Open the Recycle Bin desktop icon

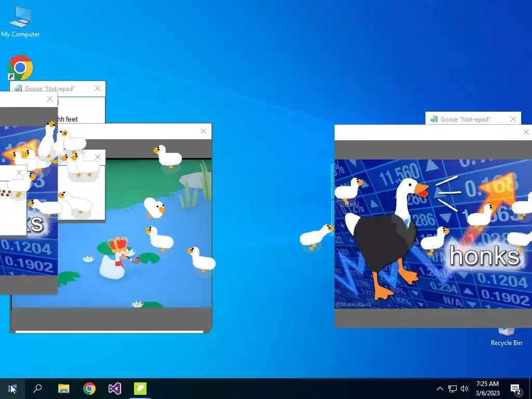506,337
